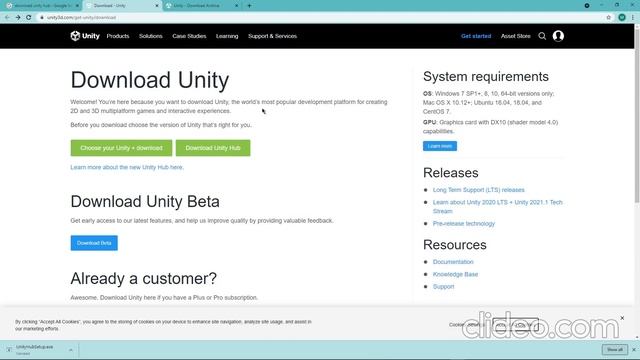This screenshot has height=360, width=640.
Task: Click the Get started link
Action: coord(476,36)
